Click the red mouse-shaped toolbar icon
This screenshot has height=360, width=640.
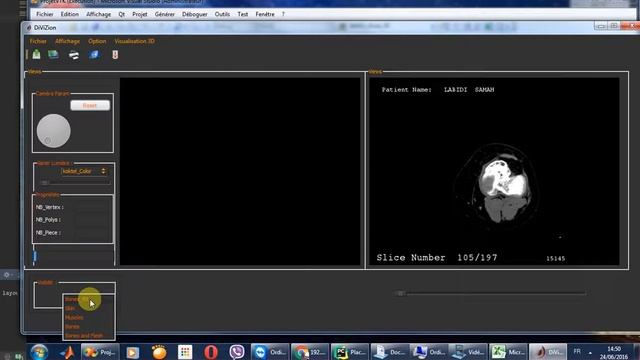tap(115, 54)
